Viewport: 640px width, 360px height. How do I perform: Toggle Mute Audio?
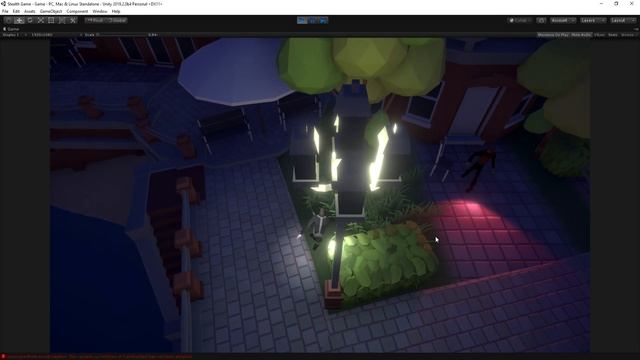point(581,35)
